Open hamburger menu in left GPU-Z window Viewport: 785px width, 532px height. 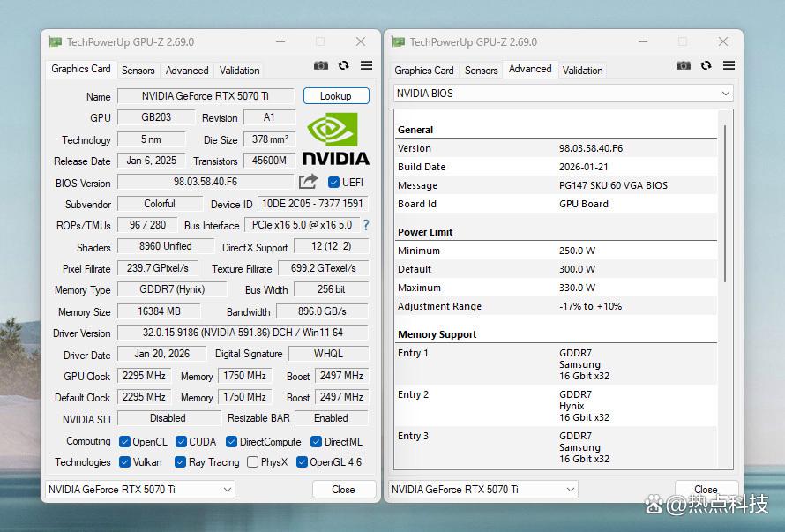click(366, 65)
